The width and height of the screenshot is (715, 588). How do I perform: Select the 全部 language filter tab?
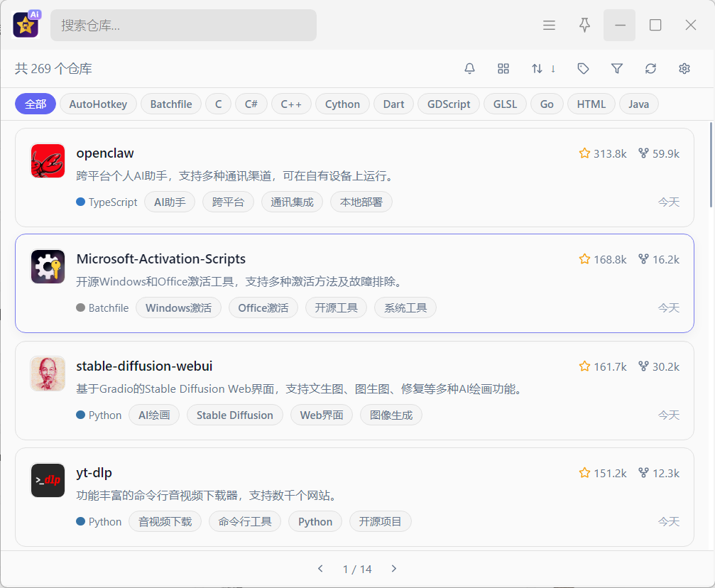click(36, 104)
